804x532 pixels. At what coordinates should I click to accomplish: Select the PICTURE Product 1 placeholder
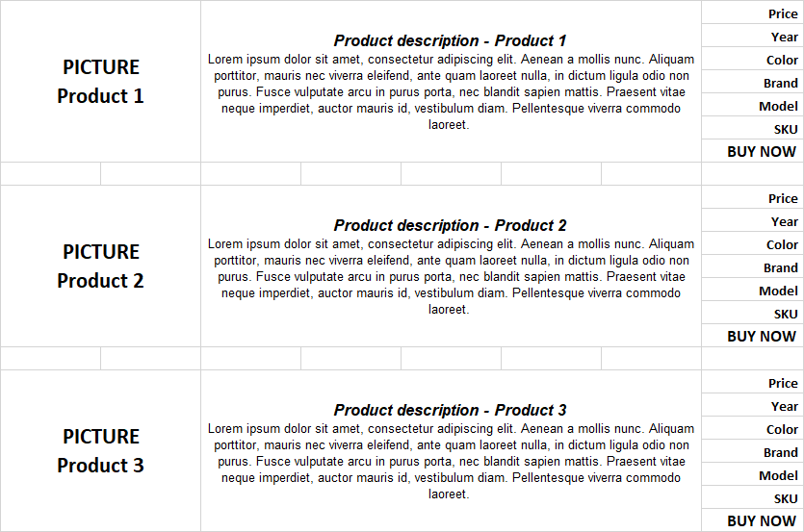point(100,82)
